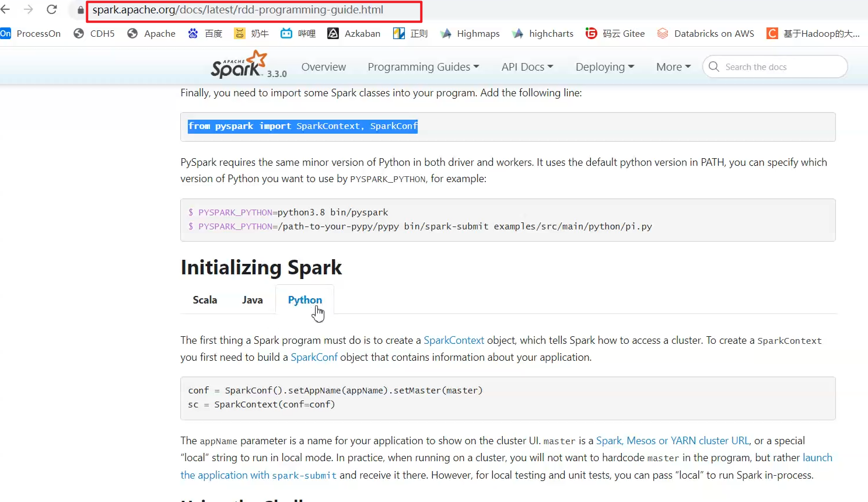Screen dimensions: 868x502
Task: Open the Highmaps bookmark
Action: point(470,33)
